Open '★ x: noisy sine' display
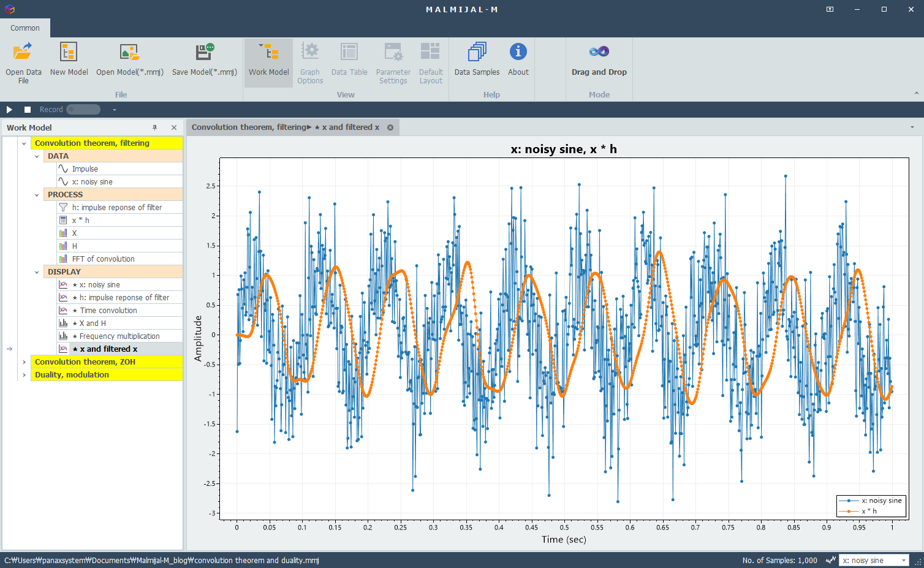 (119, 285)
